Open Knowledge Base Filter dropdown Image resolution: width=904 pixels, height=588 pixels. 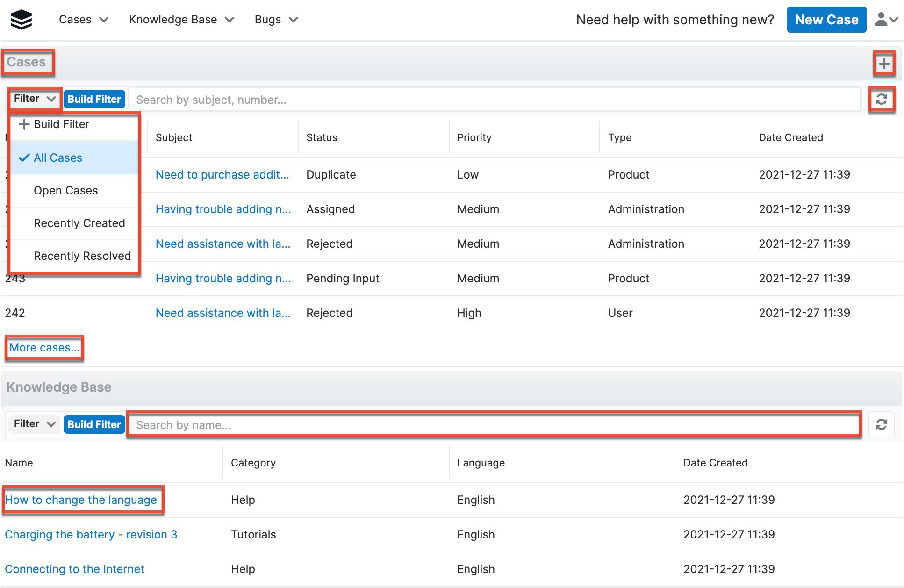[34, 424]
